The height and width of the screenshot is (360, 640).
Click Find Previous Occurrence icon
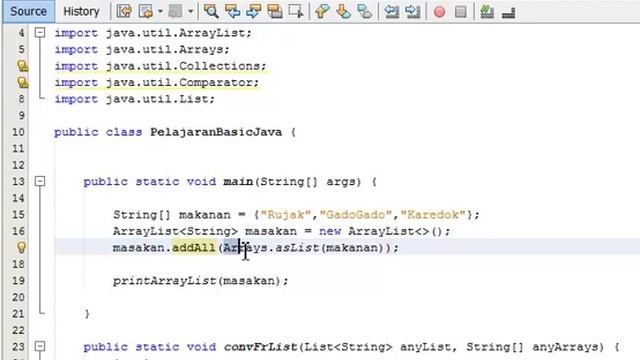[x=232, y=11]
